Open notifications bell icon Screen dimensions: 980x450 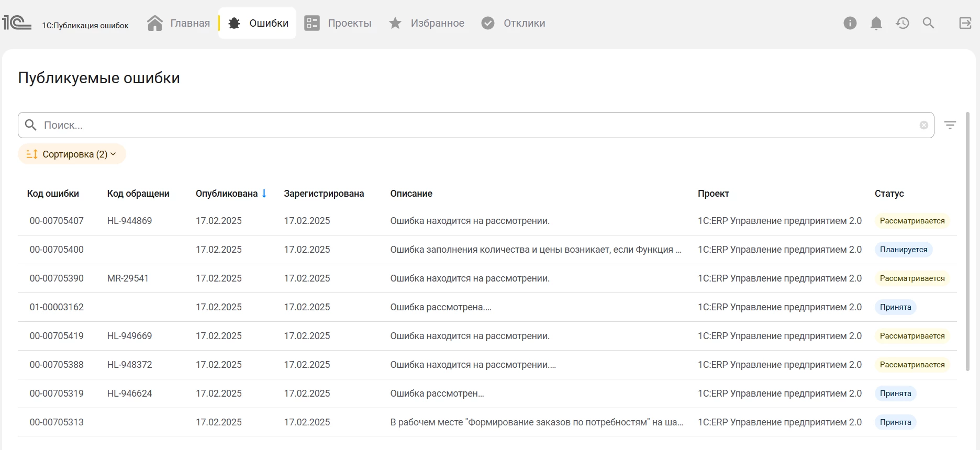876,23
